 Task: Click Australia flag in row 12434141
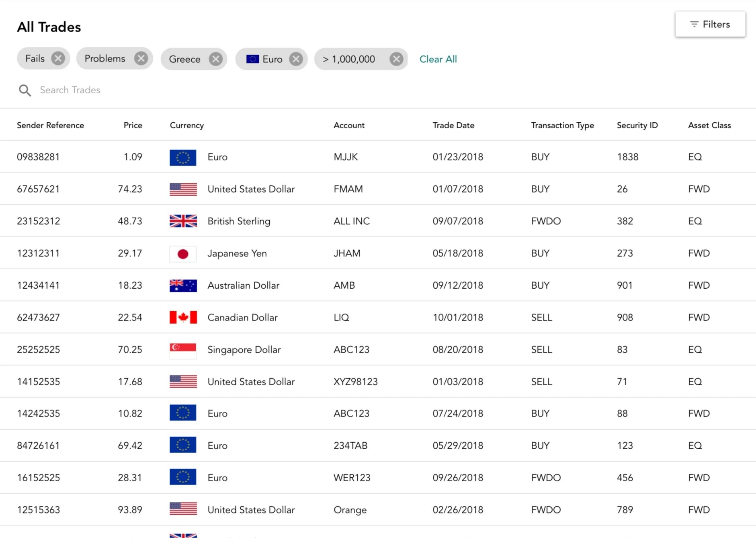[x=183, y=285]
